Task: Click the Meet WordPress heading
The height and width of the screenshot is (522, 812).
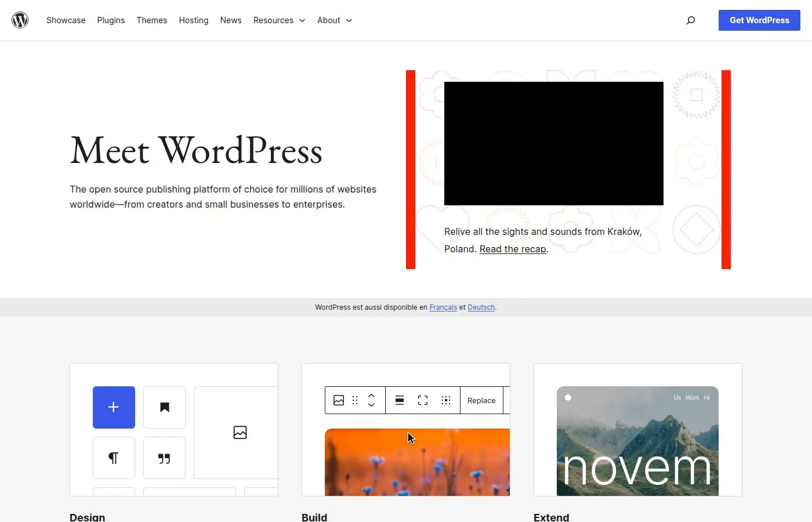Action: (196, 151)
